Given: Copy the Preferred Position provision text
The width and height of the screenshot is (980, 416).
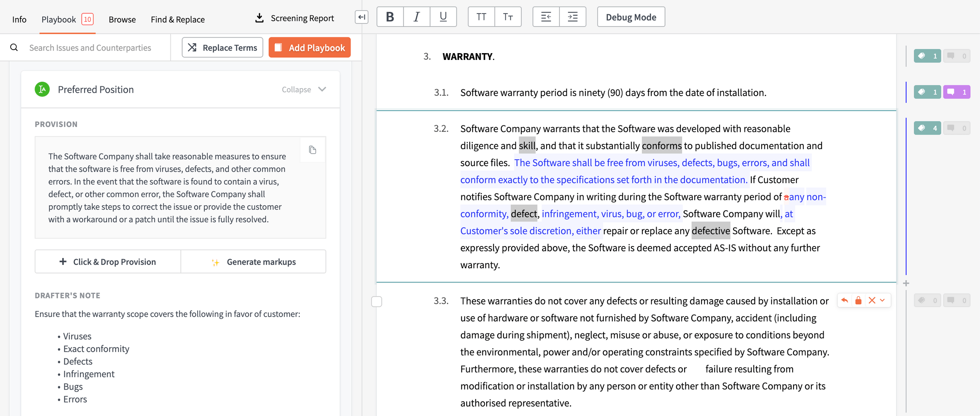Looking at the screenshot, I should [313, 150].
